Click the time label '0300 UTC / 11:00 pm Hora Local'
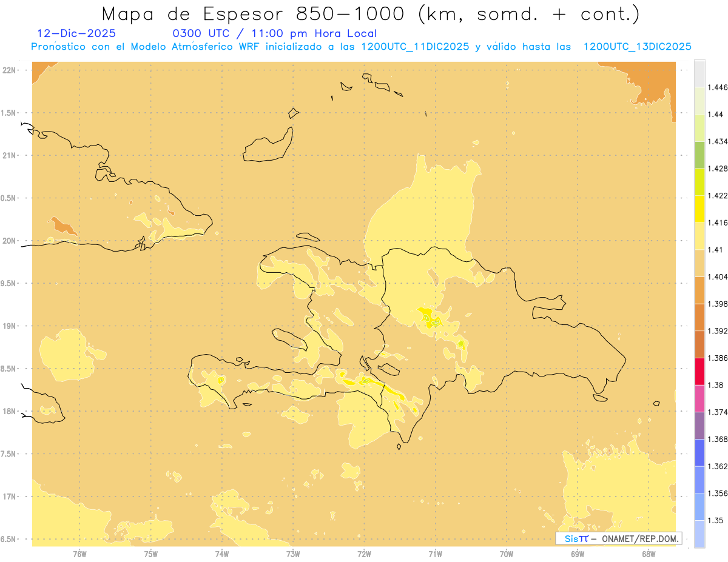The image size is (728, 562). pos(275,33)
